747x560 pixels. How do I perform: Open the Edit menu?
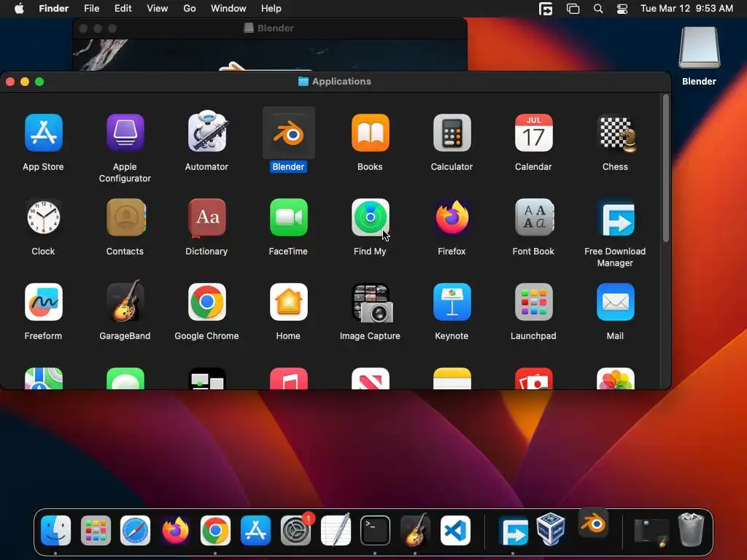tap(123, 9)
